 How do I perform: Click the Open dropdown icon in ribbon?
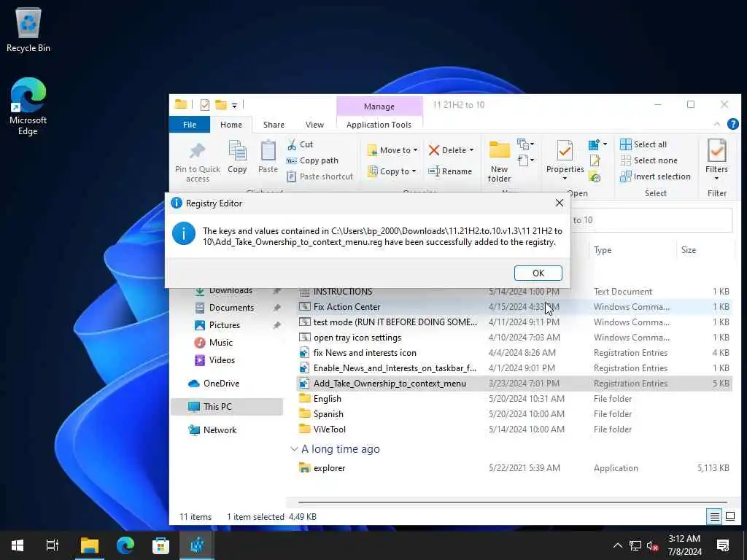point(597,144)
